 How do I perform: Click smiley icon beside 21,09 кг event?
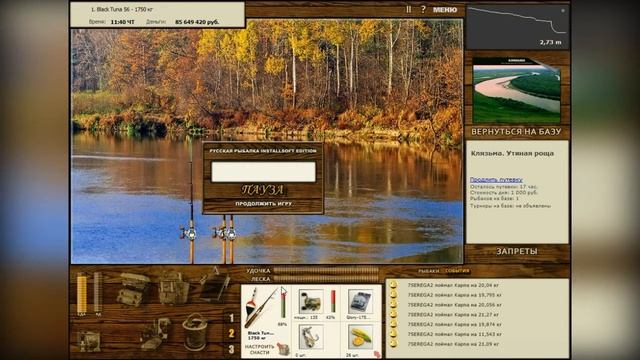click(393, 344)
